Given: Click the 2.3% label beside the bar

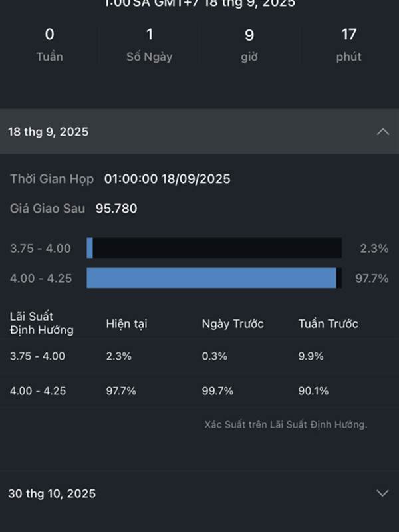Looking at the screenshot, I should (374, 248).
